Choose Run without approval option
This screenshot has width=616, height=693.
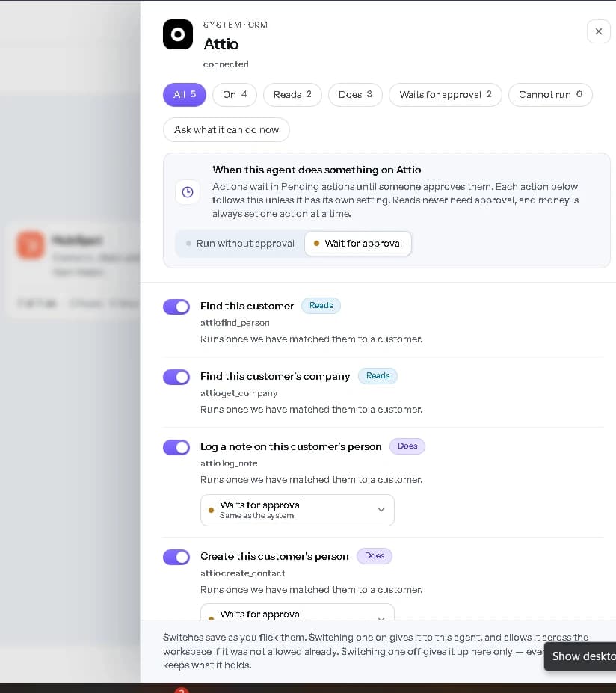point(241,244)
